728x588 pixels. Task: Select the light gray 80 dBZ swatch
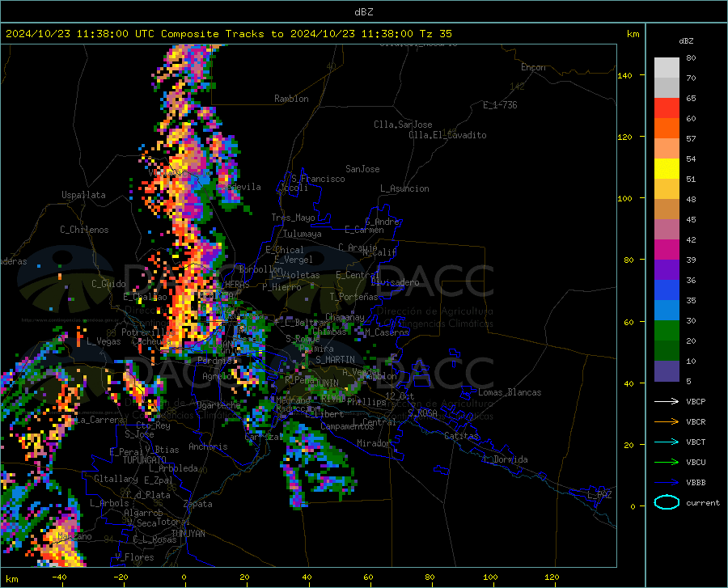pyautogui.click(x=667, y=68)
